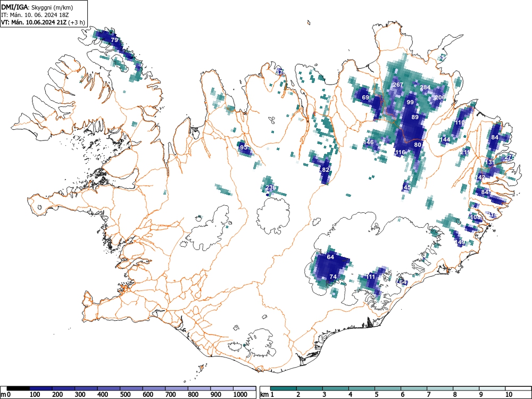Viewport: 532px width, 399px height.
Task: Click the 300 label in the metres legend
Action: point(80,395)
